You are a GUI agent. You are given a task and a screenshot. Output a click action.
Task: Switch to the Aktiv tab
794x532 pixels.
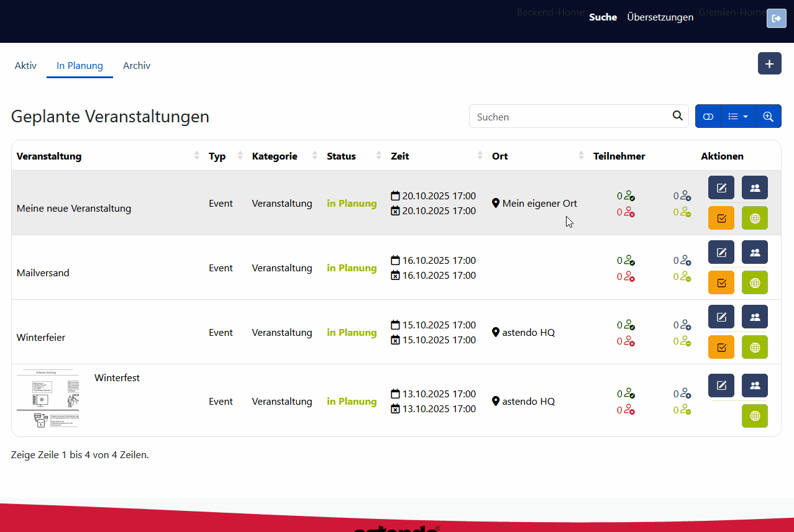[x=25, y=66]
